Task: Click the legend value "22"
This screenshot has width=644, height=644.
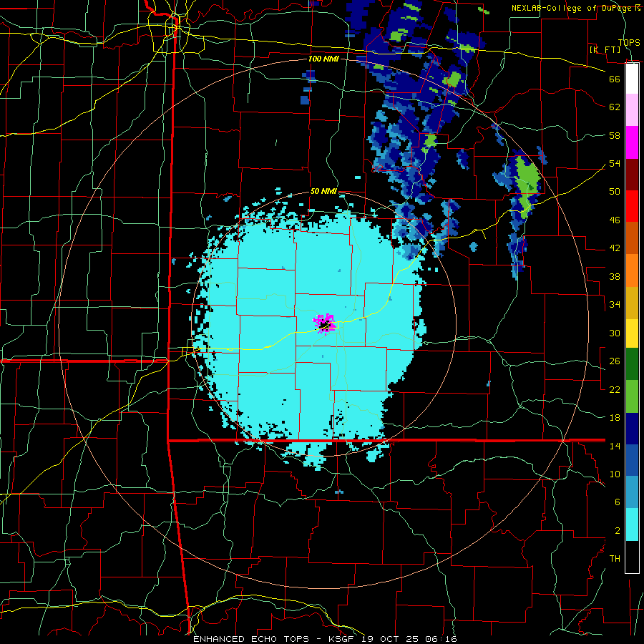Action: point(615,389)
